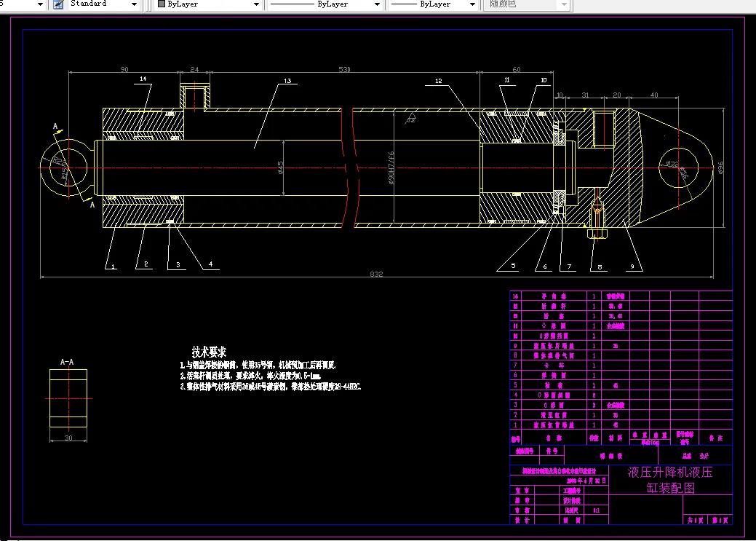Select the 90 dimension at top left

(x=124, y=69)
